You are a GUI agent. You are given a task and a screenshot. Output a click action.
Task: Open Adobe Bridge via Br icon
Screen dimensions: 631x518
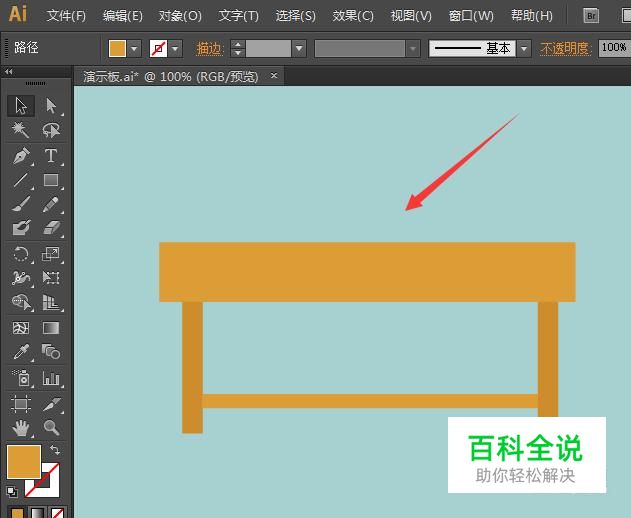pos(591,16)
